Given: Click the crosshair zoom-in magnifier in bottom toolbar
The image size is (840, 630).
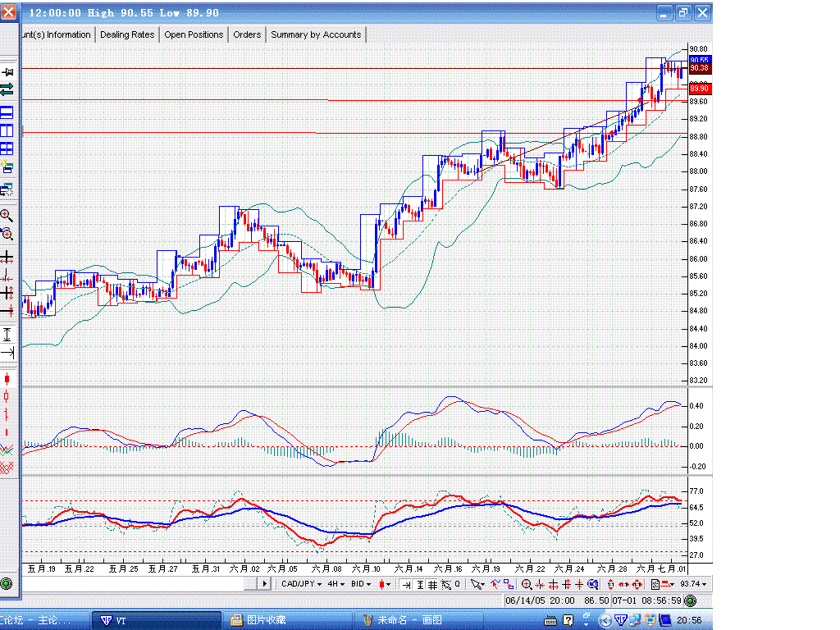Looking at the screenshot, I should (526, 584).
